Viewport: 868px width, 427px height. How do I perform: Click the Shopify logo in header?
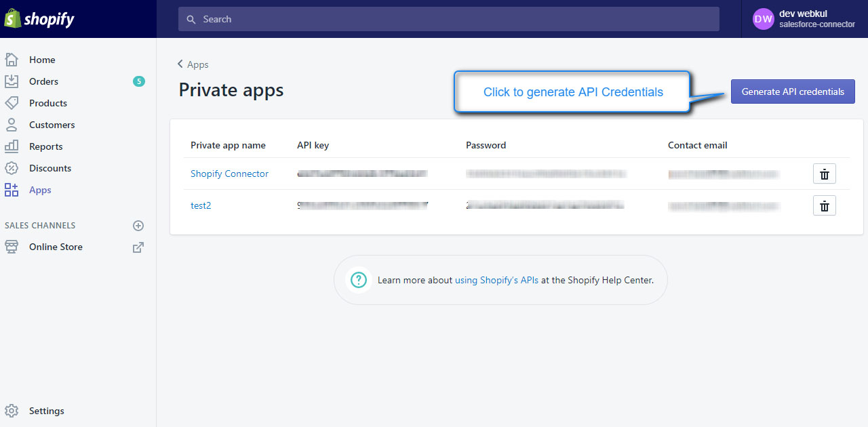click(39, 19)
